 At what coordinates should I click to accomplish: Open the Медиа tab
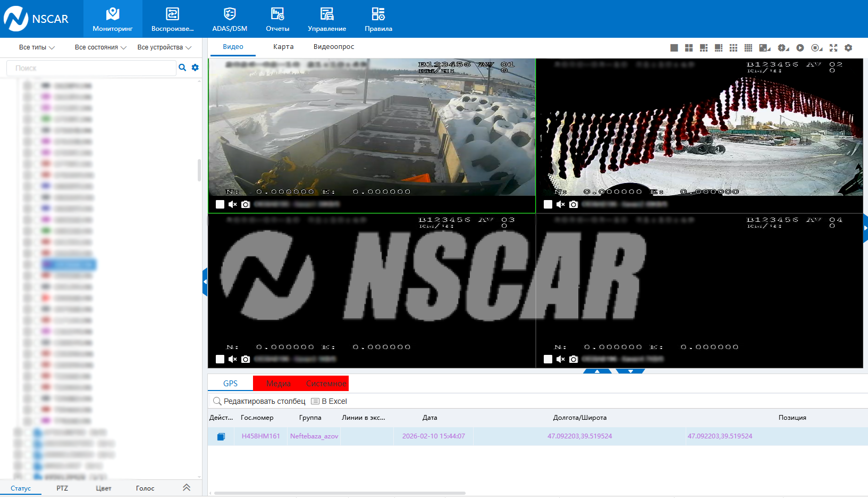coord(279,384)
